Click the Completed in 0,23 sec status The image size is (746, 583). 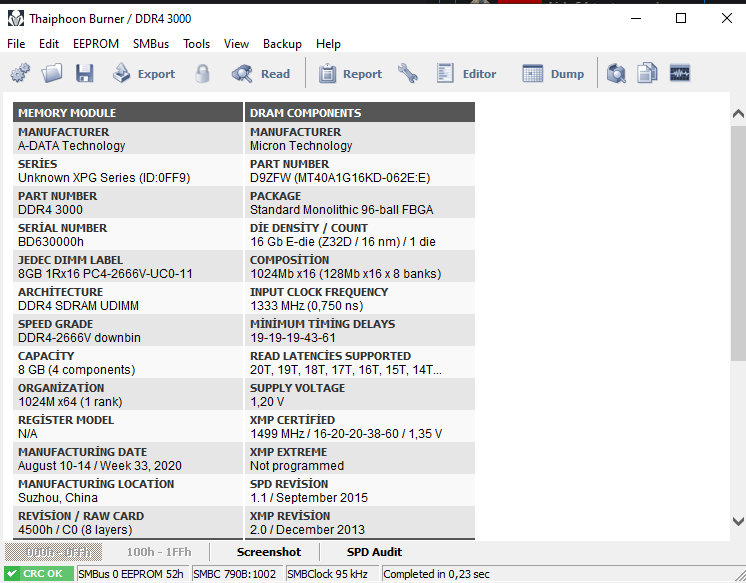point(436,574)
